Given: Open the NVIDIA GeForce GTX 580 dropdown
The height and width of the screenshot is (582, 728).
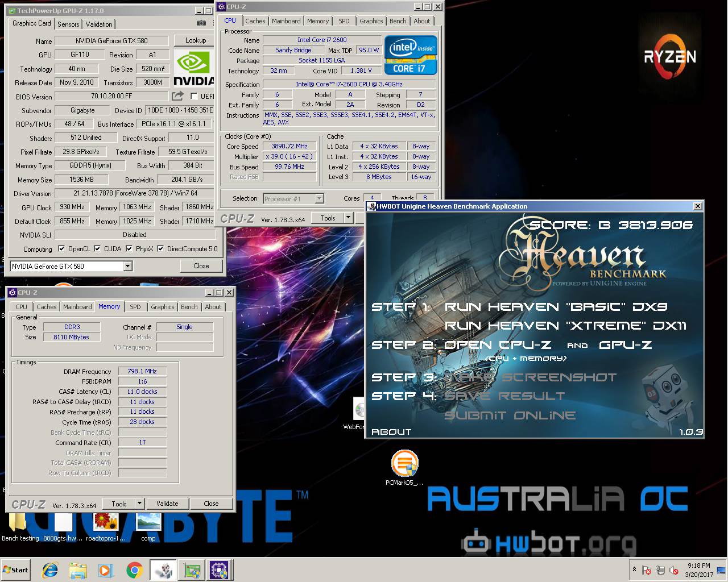Looking at the screenshot, I should tap(71, 266).
